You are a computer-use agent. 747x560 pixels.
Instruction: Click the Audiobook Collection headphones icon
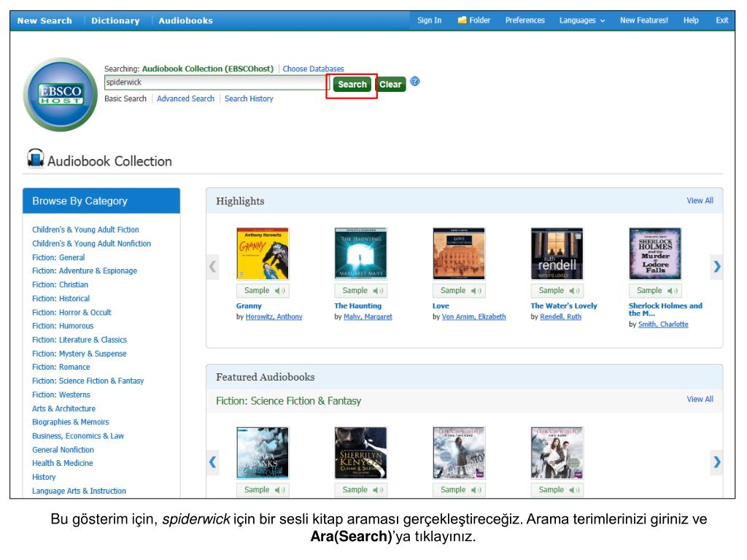coord(36,158)
